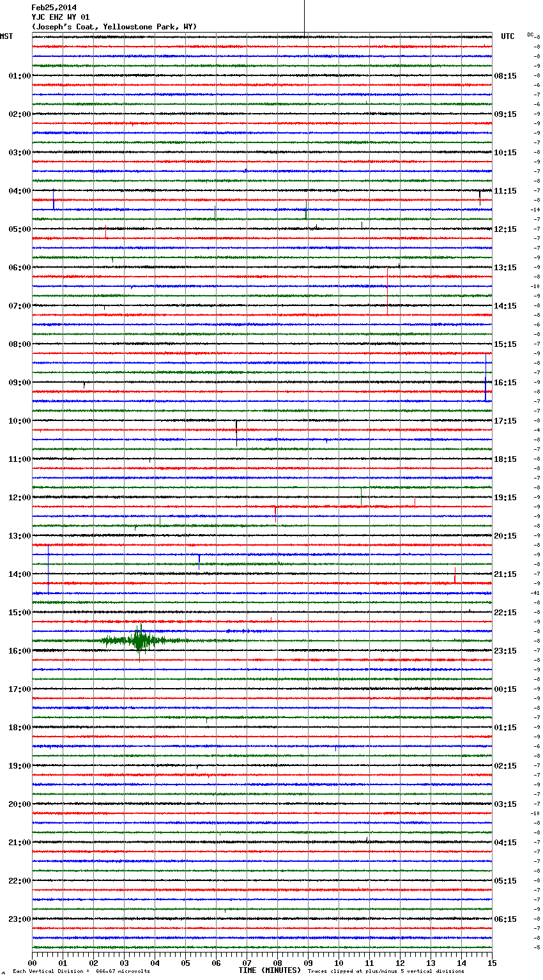This screenshot has height=980, width=543.
Task: Click the 06:15 UTC time label
Action: click(505, 919)
